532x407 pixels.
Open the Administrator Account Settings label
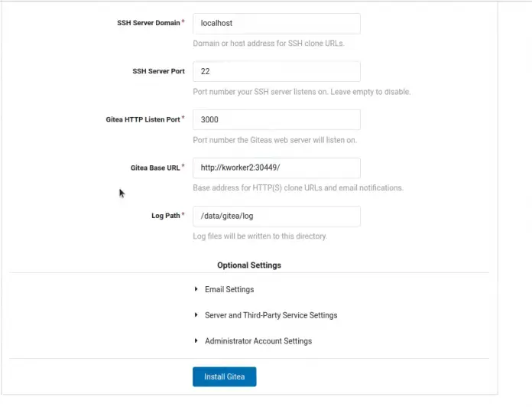[258, 341]
